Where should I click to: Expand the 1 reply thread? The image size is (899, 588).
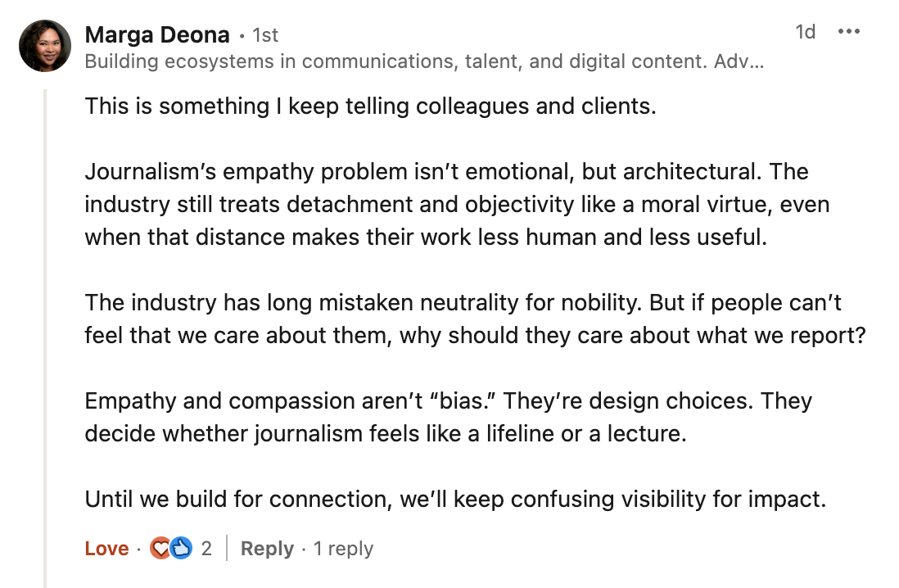(343, 549)
